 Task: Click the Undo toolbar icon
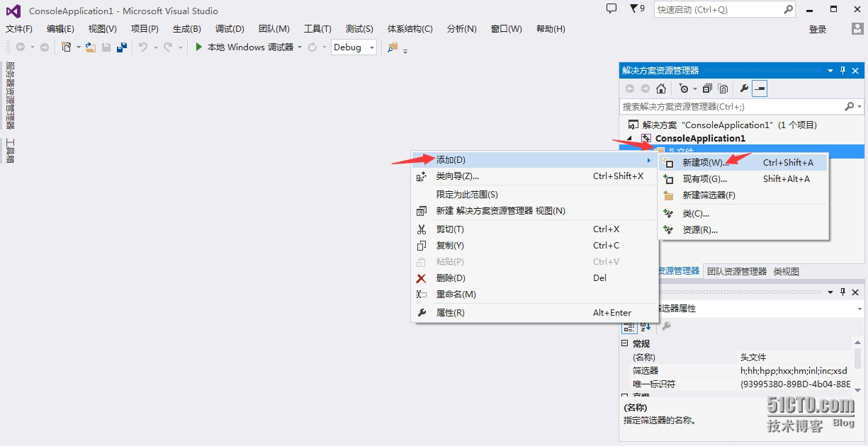(x=142, y=47)
